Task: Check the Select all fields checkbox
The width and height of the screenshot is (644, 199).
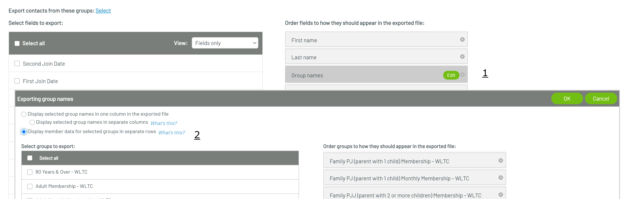Action: coord(17,43)
